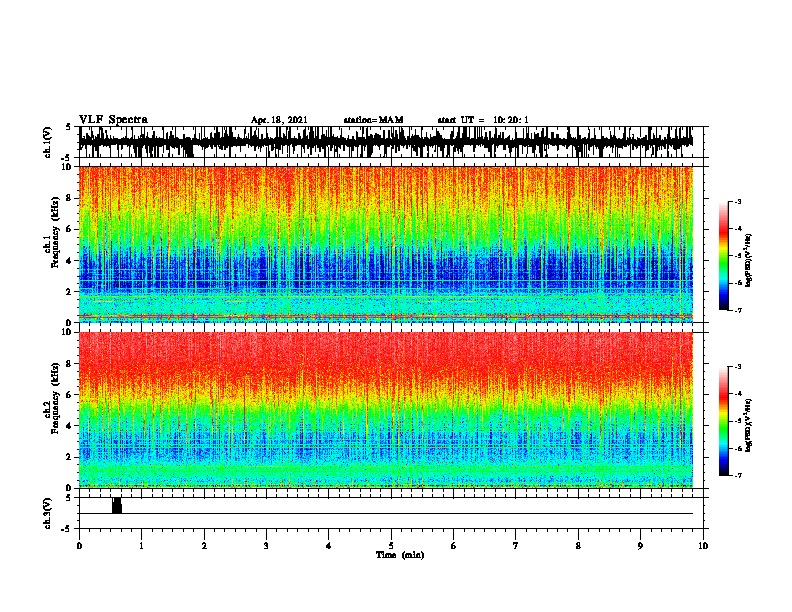Viewport: 792px width, 612px height.
Task: Click the ch.1(V) waveform strip at top
Action: (x=386, y=142)
